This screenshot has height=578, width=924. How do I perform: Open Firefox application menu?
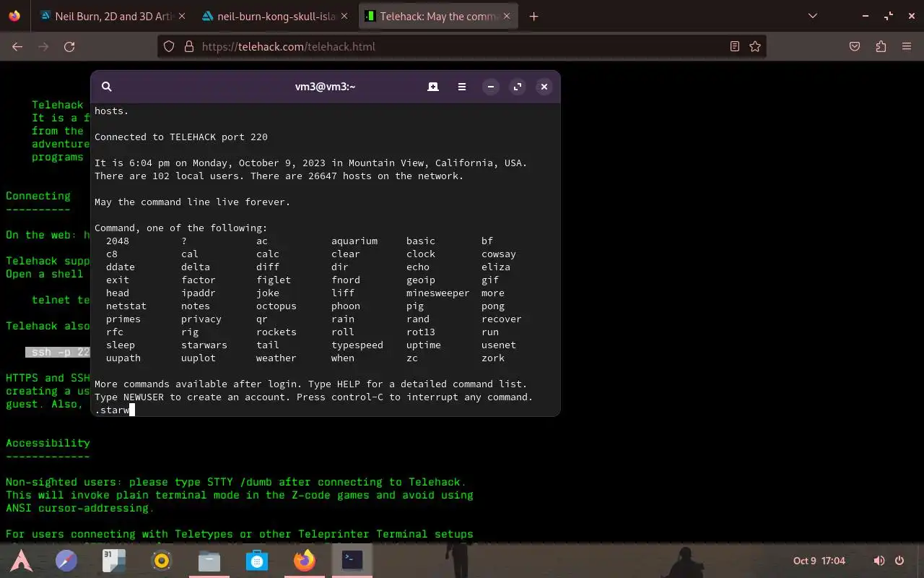pyautogui.click(x=907, y=46)
